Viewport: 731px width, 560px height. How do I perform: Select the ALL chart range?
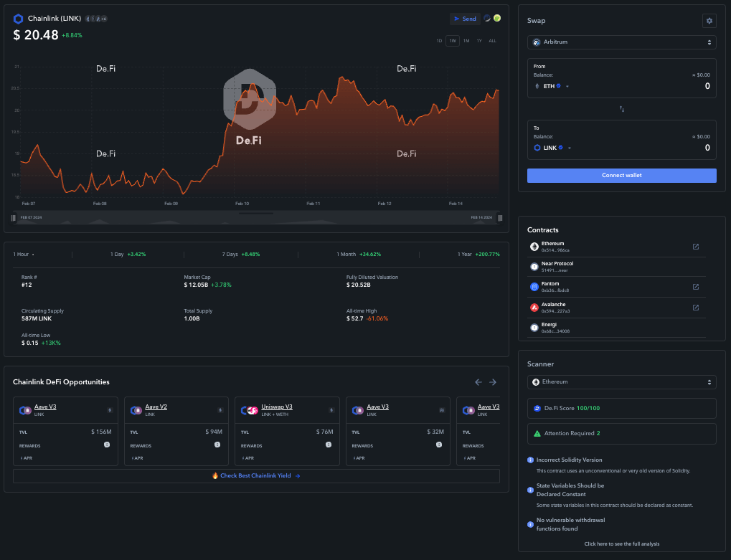coord(492,41)
